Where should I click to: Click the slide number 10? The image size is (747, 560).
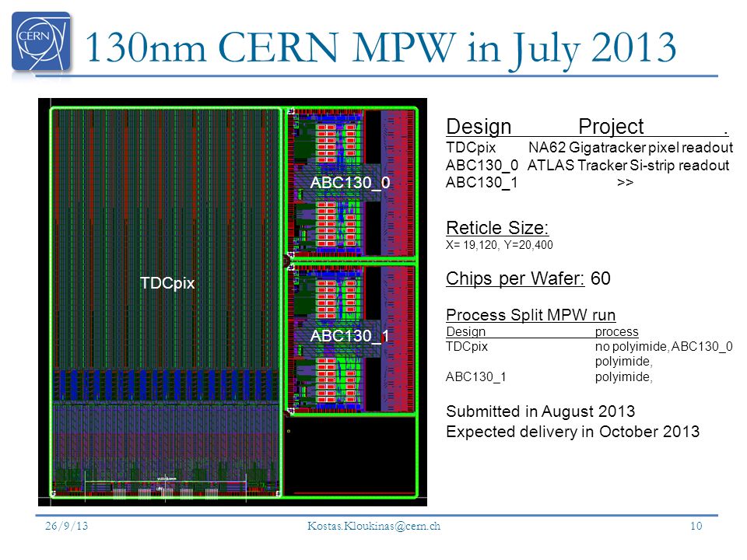point(696,526)
